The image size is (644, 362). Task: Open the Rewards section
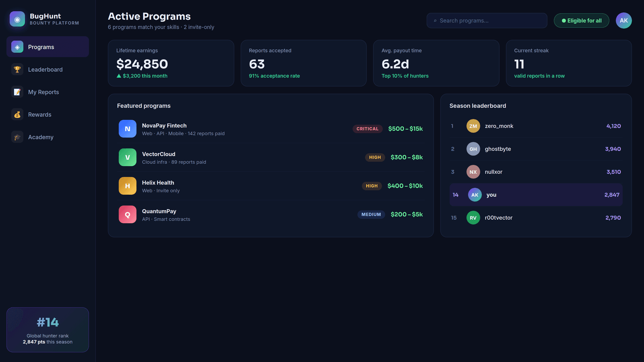[47, 115]
